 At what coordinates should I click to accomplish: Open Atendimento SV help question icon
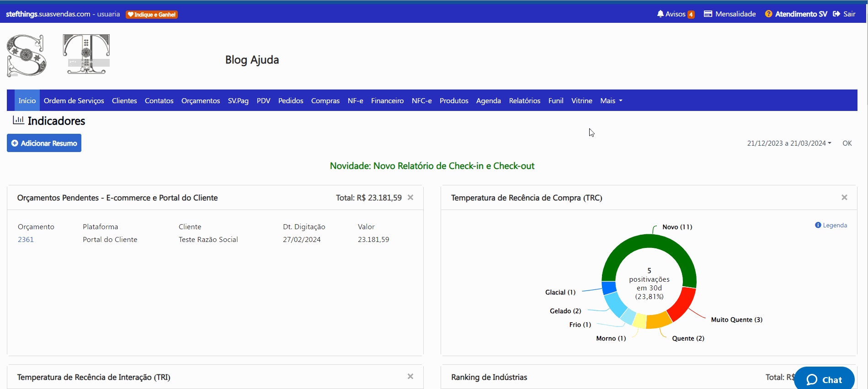pos(768,14)
